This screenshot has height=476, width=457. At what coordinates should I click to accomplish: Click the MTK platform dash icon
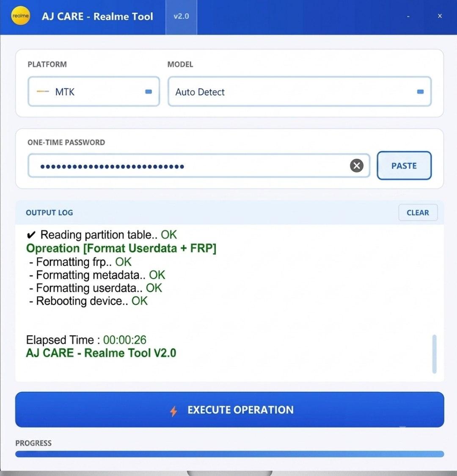click(43, 91)
